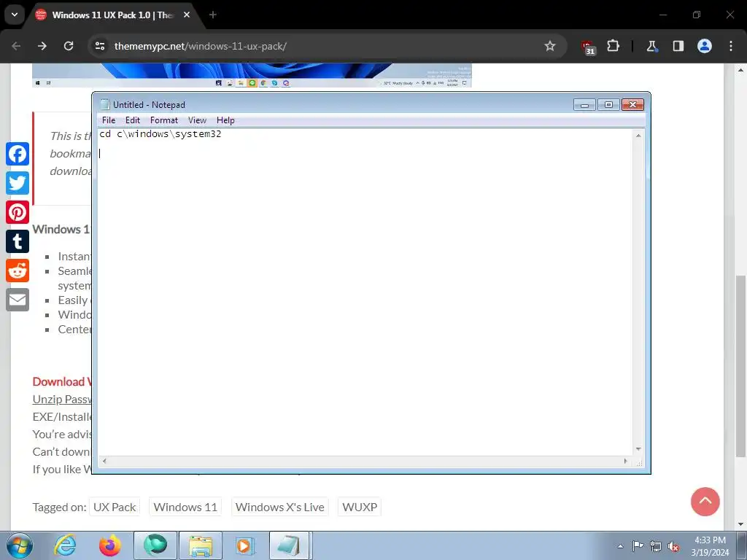This screenshot has height=560, width=747.
Task: Open the red extension with badge 31
Action: [588, 47]
